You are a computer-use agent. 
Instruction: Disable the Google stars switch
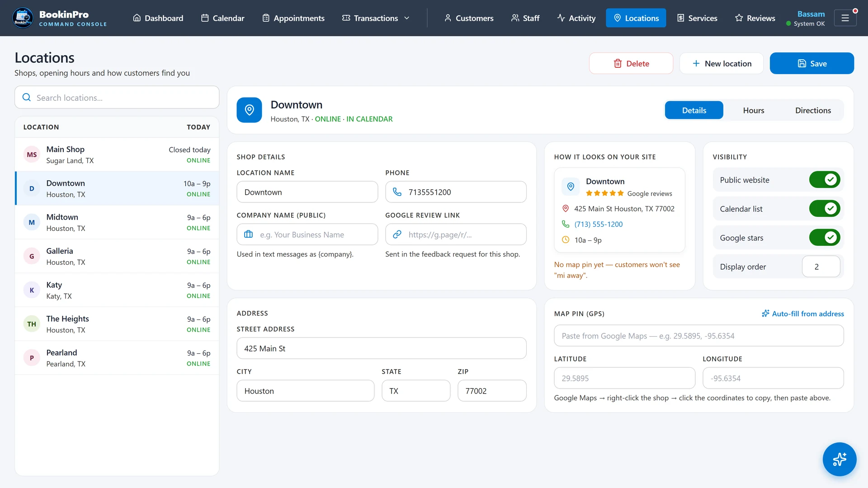pyautogui.click(x=825, y=238)
